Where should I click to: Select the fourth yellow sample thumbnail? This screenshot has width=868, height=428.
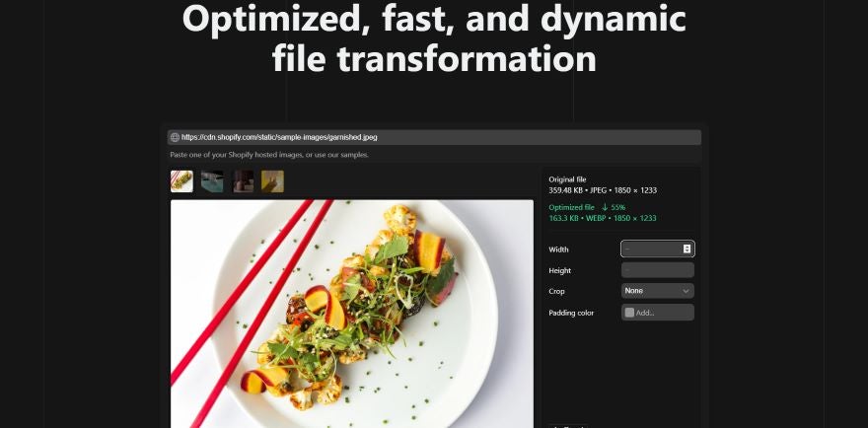272,181
